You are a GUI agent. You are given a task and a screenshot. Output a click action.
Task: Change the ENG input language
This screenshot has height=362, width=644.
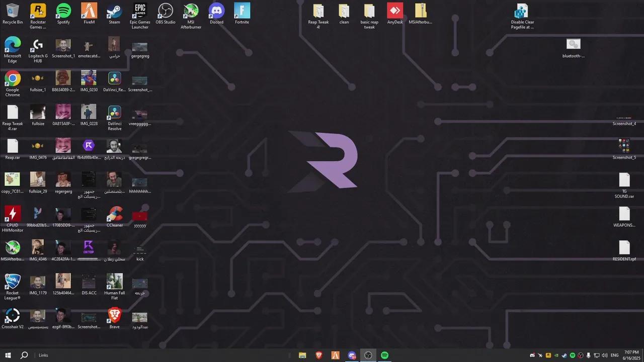(x=614, y=355)
